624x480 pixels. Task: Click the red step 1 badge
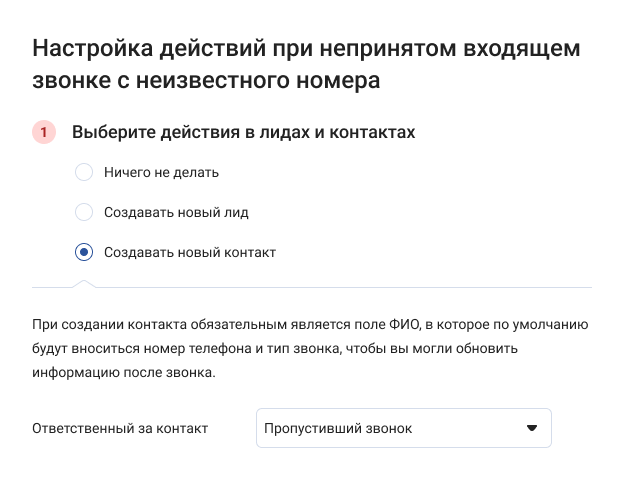[44, 132]
